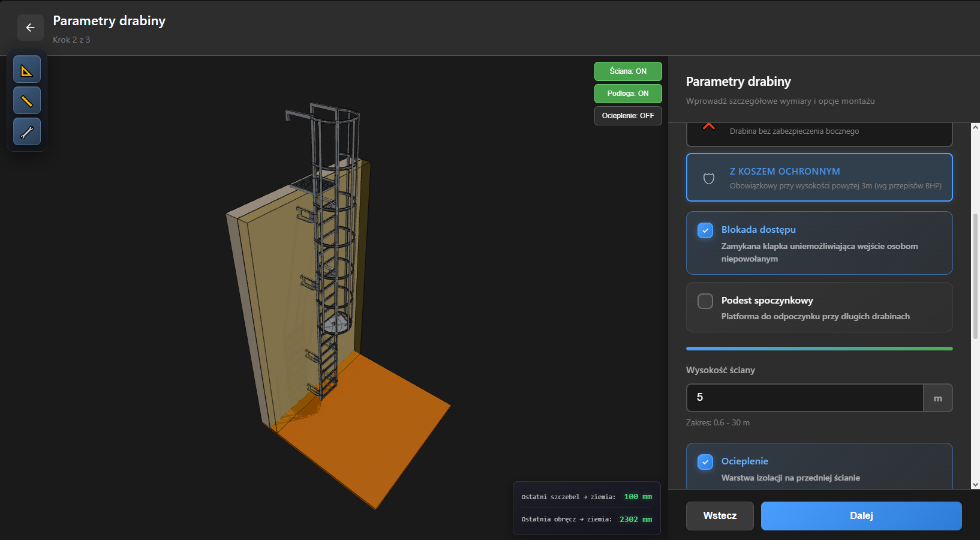Toggle the Ocieplenie OFF button
Screen dimensions: 980x540
tap(628, 116)
